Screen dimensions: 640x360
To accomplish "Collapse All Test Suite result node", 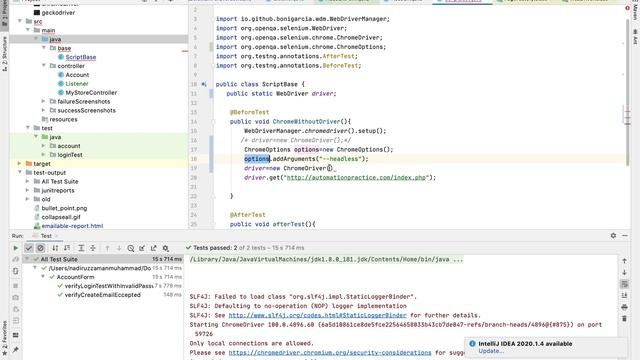I will click(27, 259).
